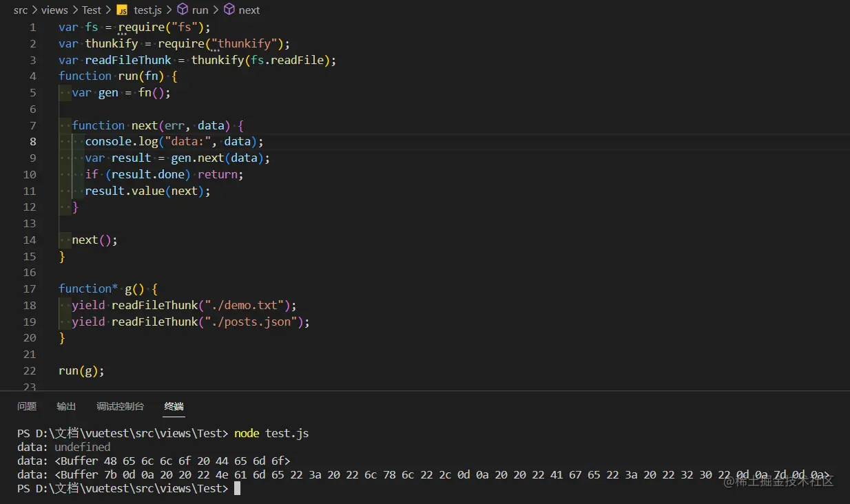Click the Buffer '7b 0d 0a' output line
The image size is (850, 504).
click(x=424, y=475)
